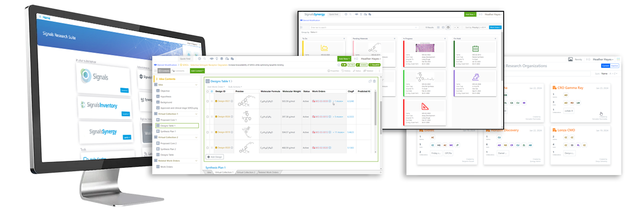Switch to the Related Work Orders tab
Viewport: 644px width, 210px height.
click(268, 172)
